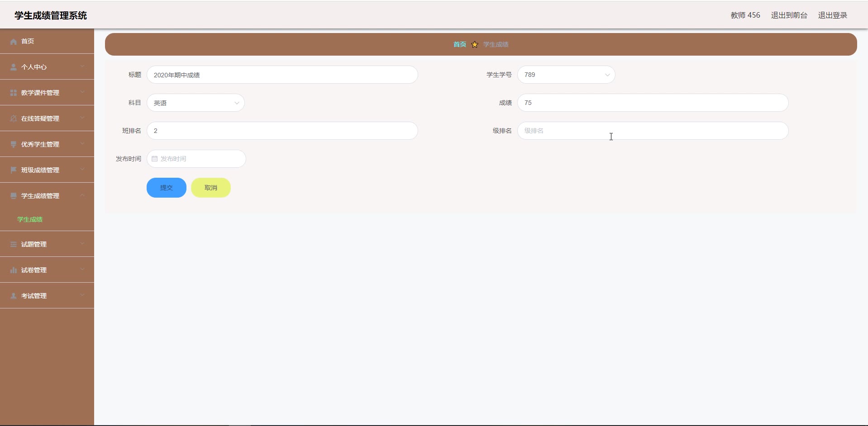
Task: Click the list icon for 试题管理
Action: coord(14,244)
